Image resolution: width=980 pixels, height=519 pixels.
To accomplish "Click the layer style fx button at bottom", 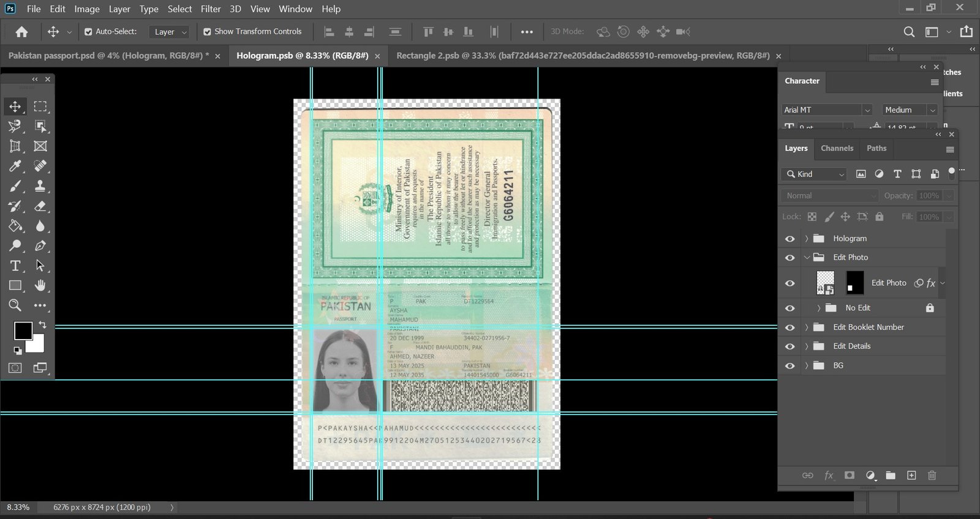I will point(829,476).
